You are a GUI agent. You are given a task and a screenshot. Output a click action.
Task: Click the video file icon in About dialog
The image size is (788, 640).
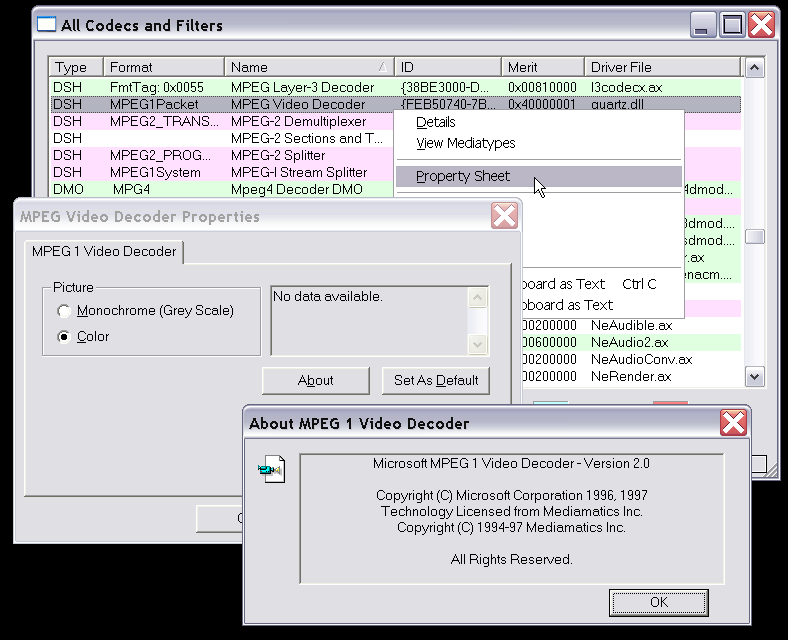point(271,469)
